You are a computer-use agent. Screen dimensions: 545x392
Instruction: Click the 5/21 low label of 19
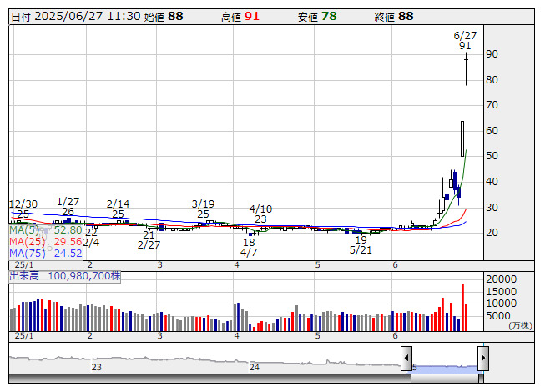(361, 244)
